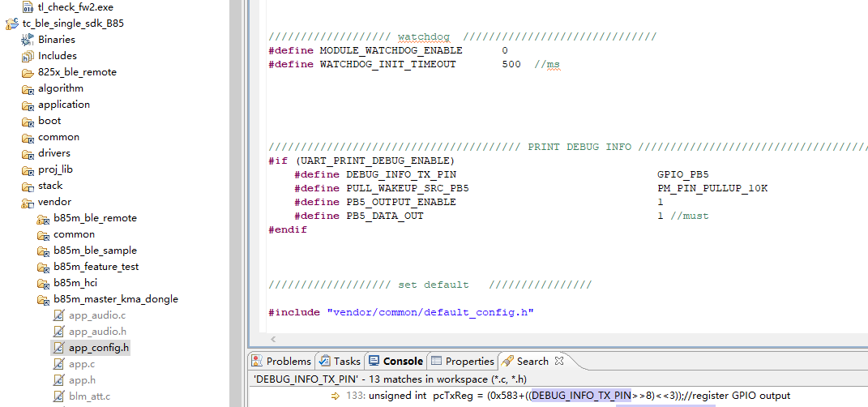This screenshot has height=407, width=868.
Task: Click the app.h file icon
Action: pos(58,380)
